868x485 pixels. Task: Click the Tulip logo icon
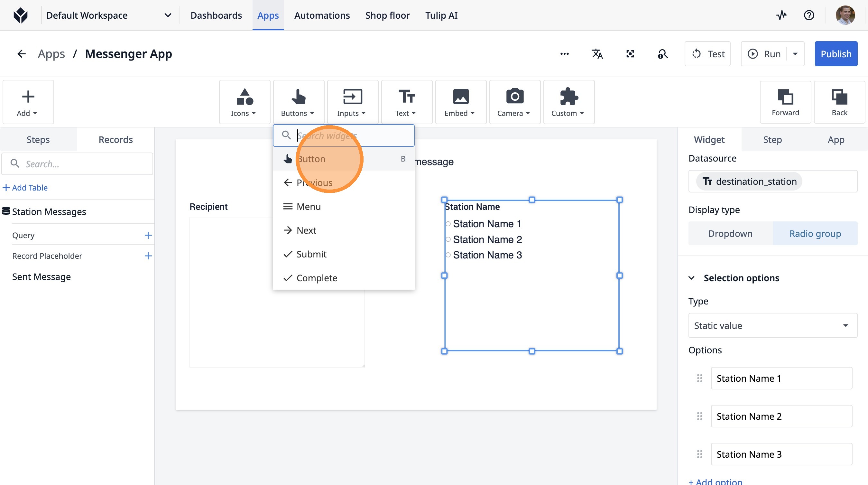pyautogui.click(x=21, y=15)
